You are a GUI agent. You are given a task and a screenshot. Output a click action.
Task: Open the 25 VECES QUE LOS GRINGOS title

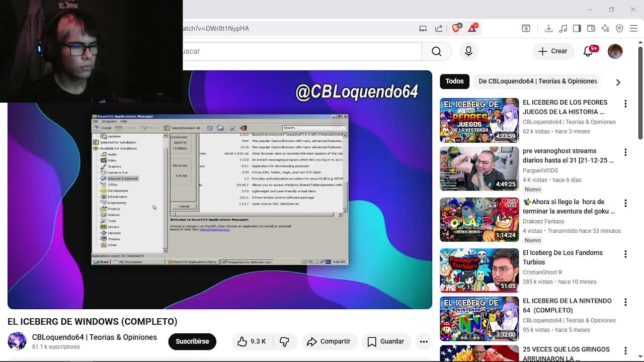566,353
